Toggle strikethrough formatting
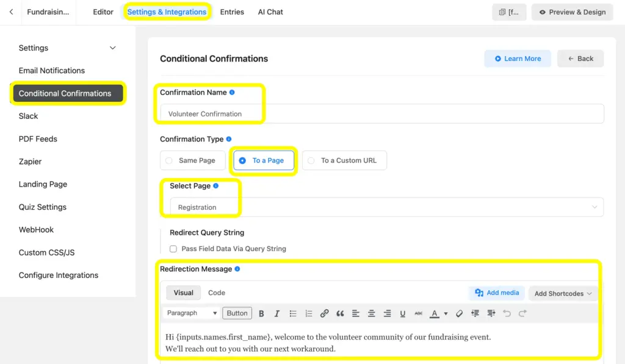The height and width of the screenshot is (364, 625). point(418,313)
